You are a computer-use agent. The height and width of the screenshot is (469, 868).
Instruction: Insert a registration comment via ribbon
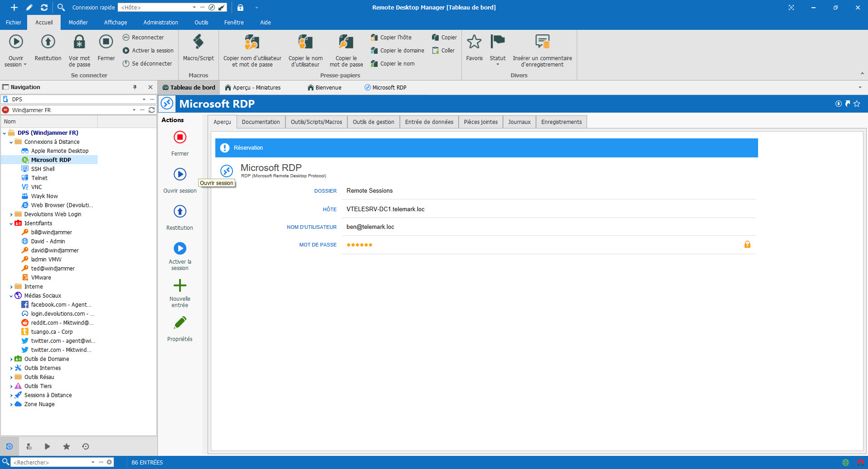(542, 42)
